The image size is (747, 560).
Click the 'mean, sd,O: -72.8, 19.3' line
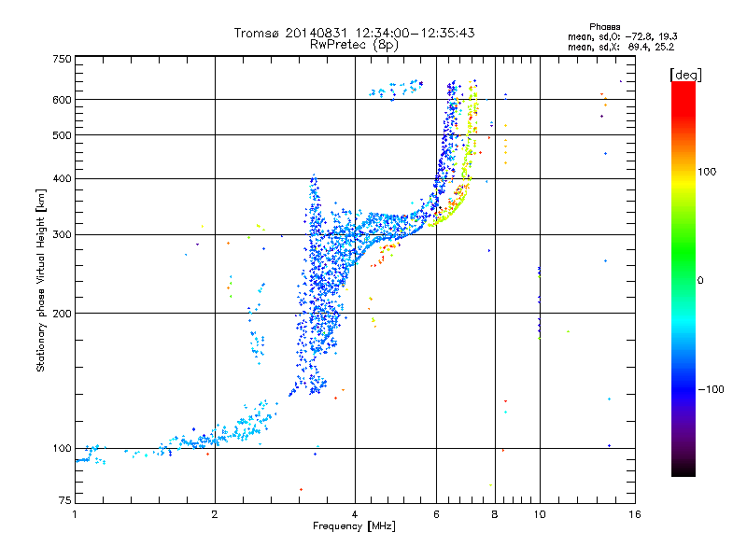pyautogui.click(x=622, y=36)
